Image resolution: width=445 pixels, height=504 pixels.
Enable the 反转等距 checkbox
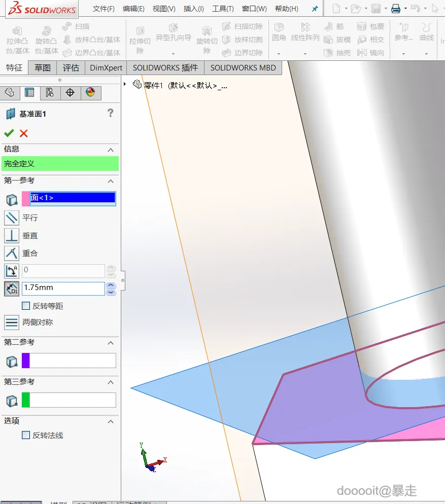26,306
